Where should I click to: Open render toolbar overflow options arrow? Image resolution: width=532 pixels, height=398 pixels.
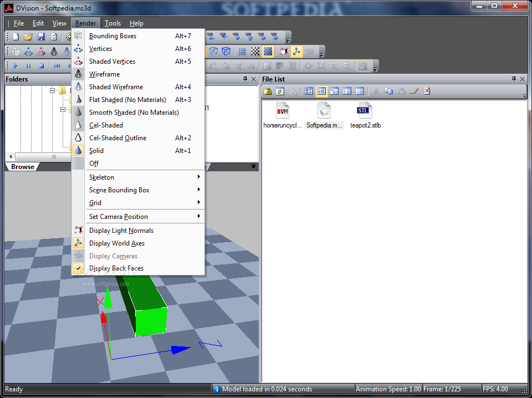[322, 55]
